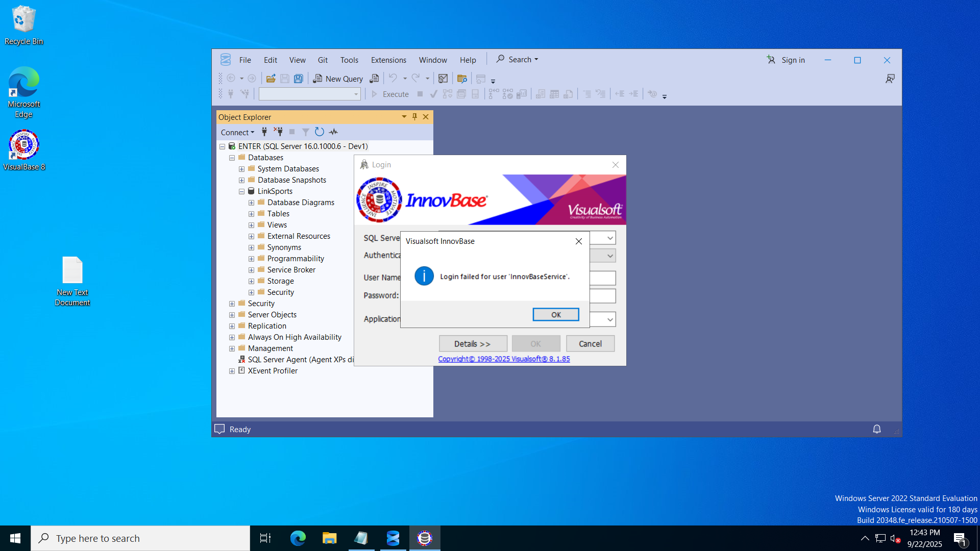Refresh the Object Explorer tree
This screenshot has height=551, width=980.
tap(320, 132)
